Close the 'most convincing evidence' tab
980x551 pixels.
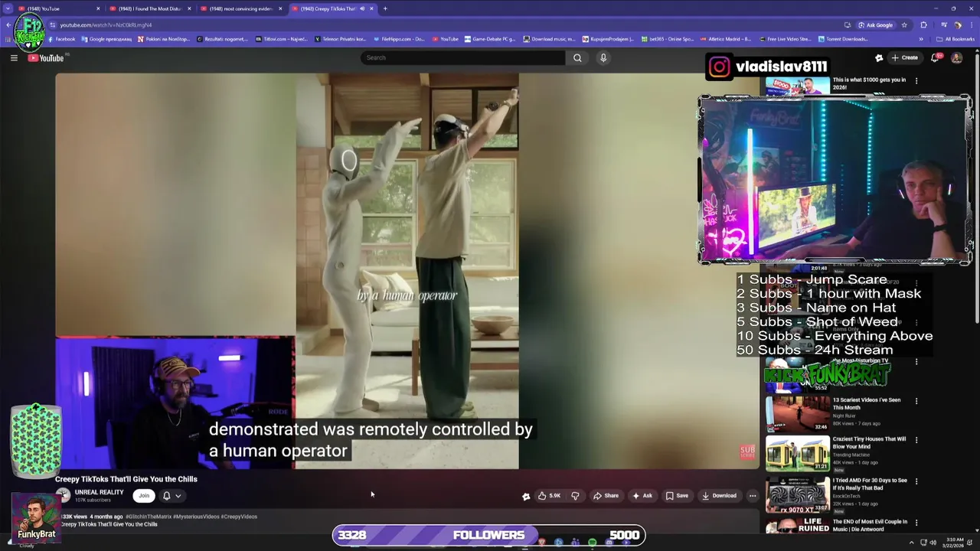pos(280,8)
